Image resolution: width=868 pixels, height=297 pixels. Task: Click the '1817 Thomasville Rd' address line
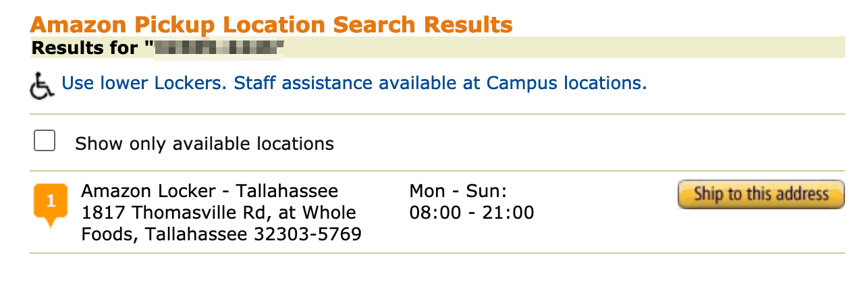click(219, 213)
